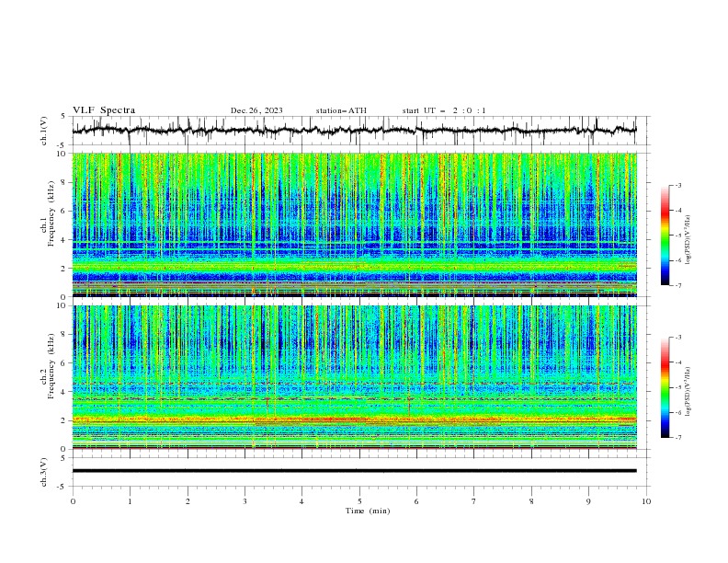
Task: Click the date 'Dec. 26, 2023'
Action: 256,110
